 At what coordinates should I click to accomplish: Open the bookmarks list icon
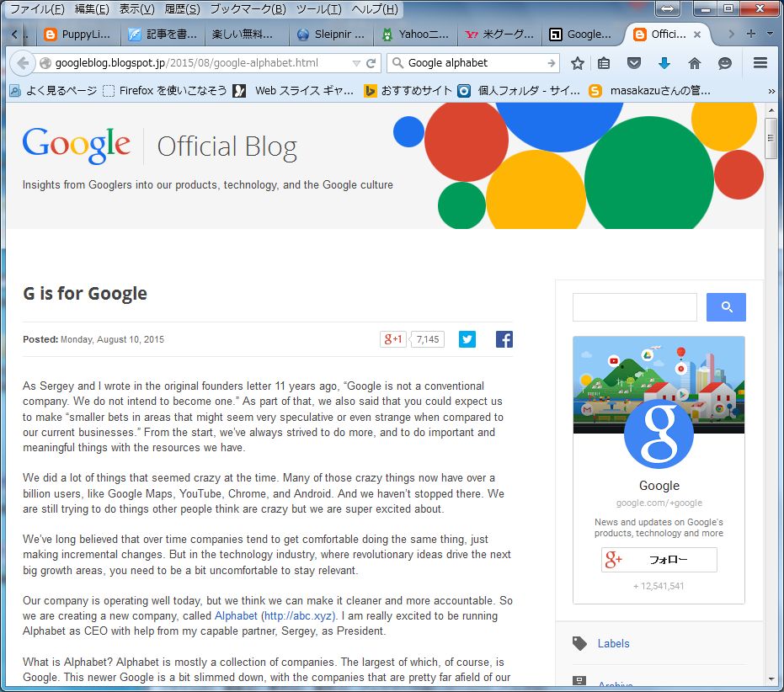(604, 63)
